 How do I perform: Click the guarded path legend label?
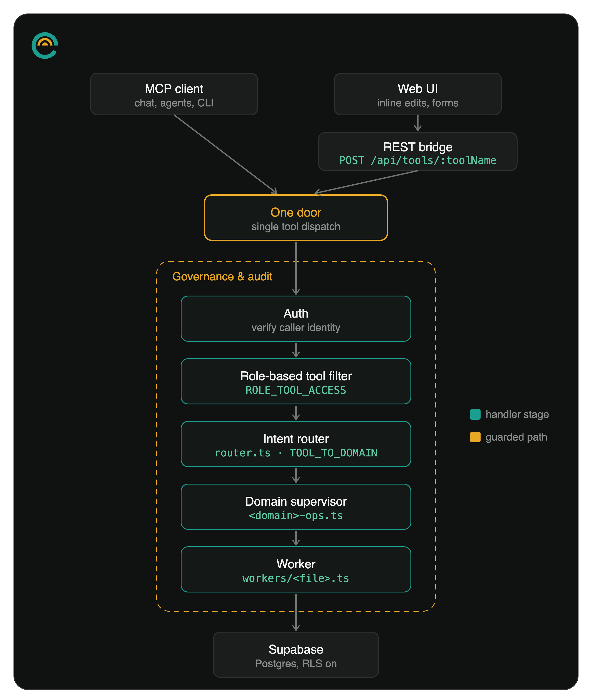pyautogui.click(x=516, y=437)
